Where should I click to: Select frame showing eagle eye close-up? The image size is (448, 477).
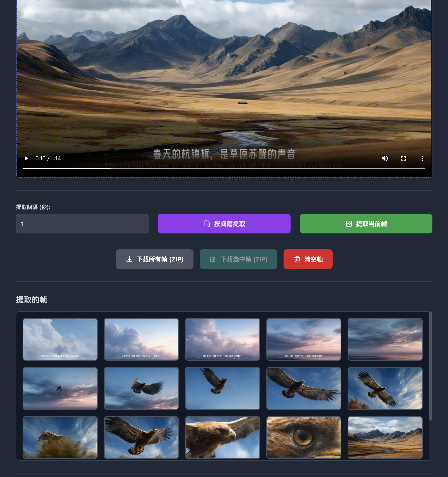click(304, 437)
